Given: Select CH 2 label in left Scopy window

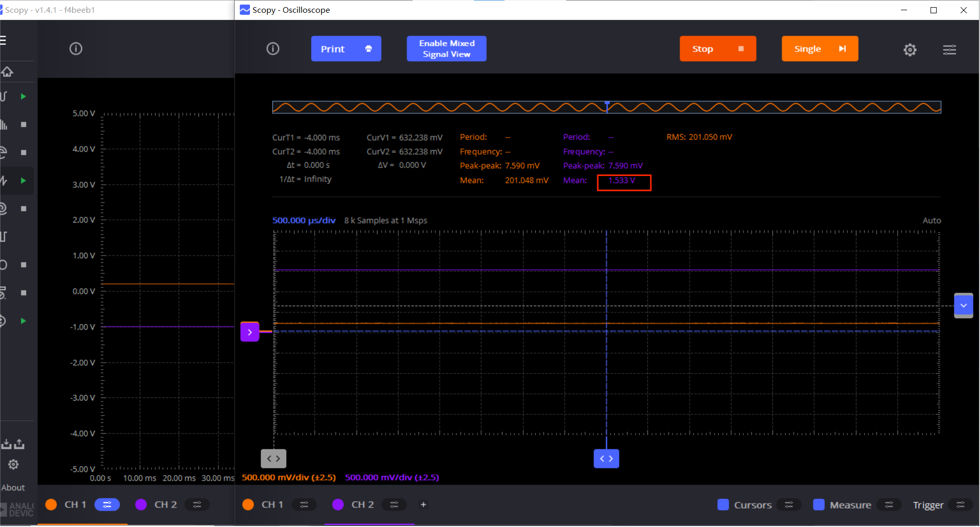Looking at the screenshot, I should 166,505.
